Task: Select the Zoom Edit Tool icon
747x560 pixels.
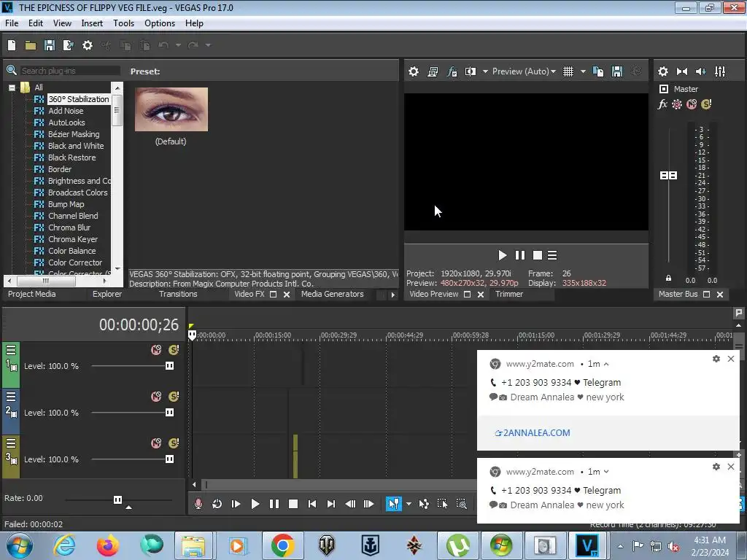Action: pos(461,504)
